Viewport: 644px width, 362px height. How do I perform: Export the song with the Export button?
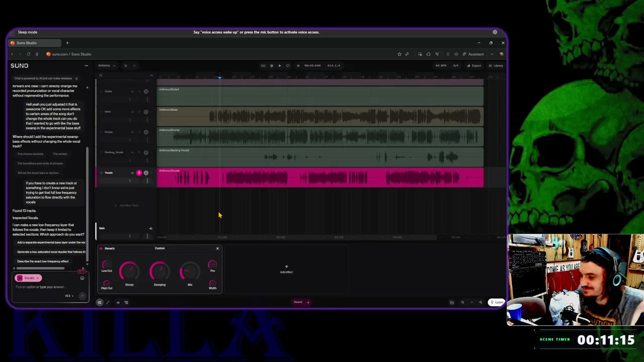[474, 65]
